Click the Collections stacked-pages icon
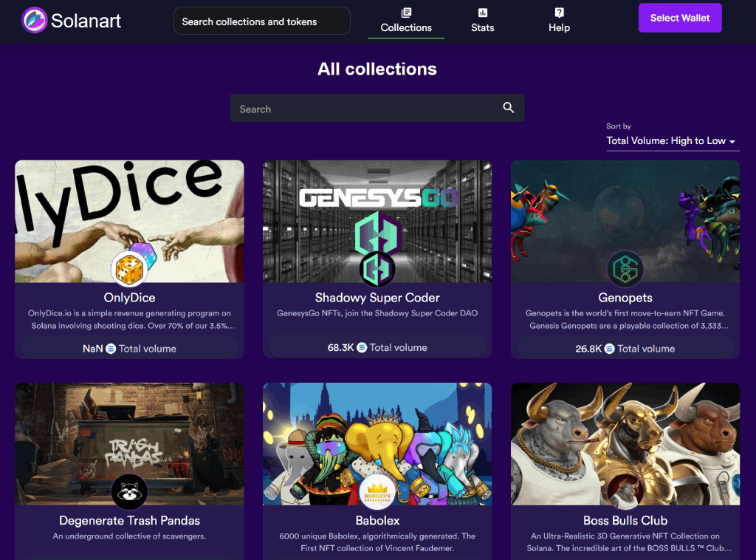 click(x=406, y=13)
